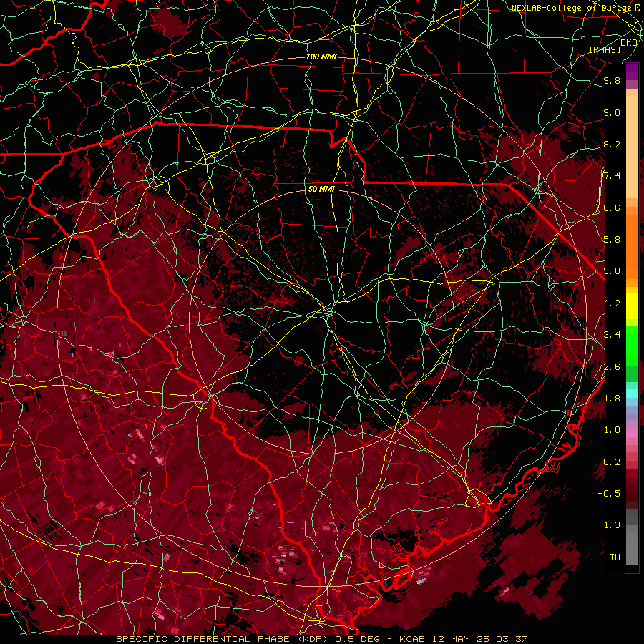Click the 1.0 value on color scale

pyautogui.click(x=612, y=430)
